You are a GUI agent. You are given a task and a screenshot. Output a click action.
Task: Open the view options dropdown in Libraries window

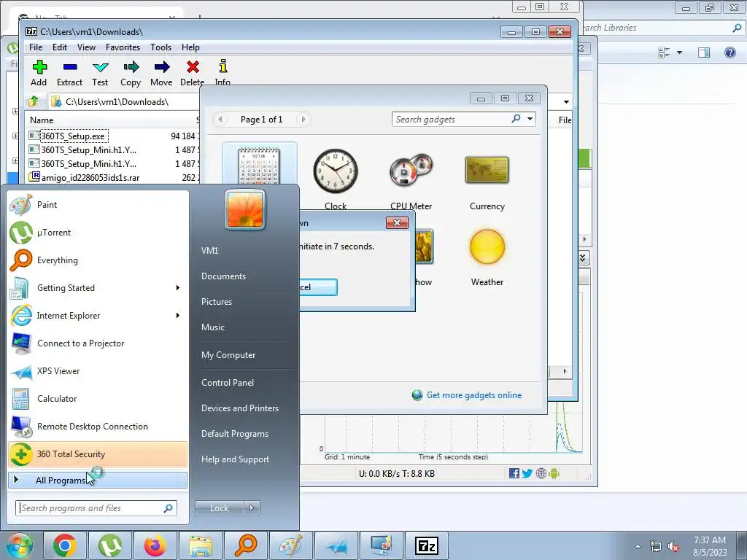[x=679, y=52]
